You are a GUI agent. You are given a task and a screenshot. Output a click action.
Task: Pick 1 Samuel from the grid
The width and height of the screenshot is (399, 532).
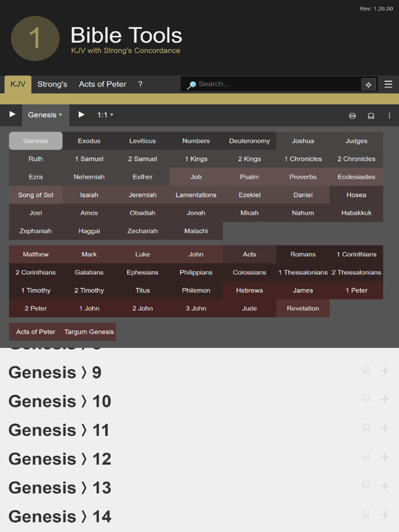[89, 159]
